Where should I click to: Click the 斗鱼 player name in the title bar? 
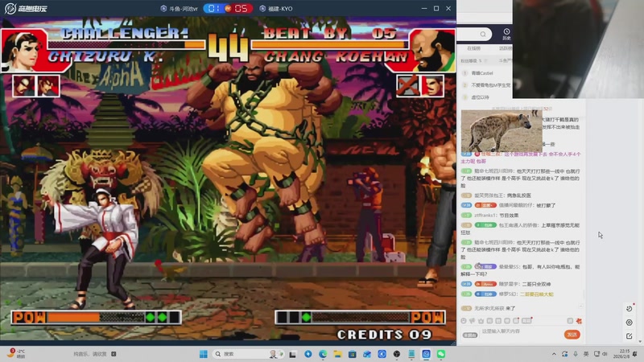(x=184, y=9)
